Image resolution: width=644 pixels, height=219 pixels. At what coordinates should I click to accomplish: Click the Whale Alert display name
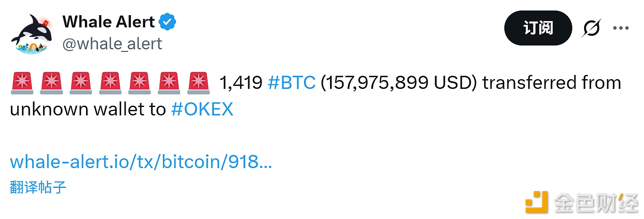pos(108,22)
